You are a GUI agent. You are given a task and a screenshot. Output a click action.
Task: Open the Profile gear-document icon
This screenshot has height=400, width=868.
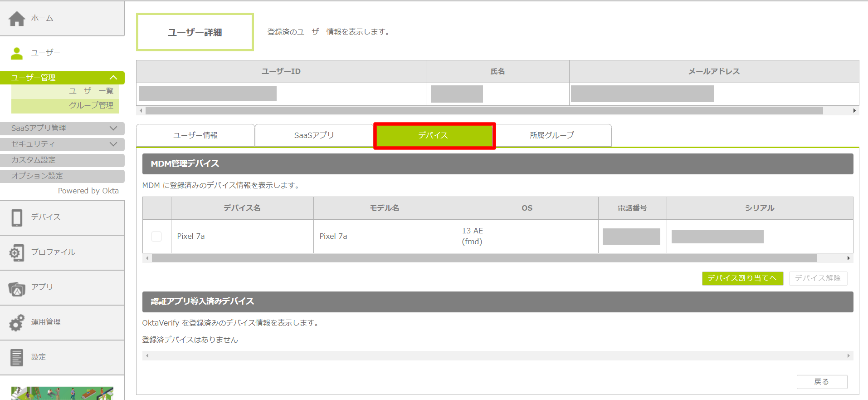[x=17, y=253]
